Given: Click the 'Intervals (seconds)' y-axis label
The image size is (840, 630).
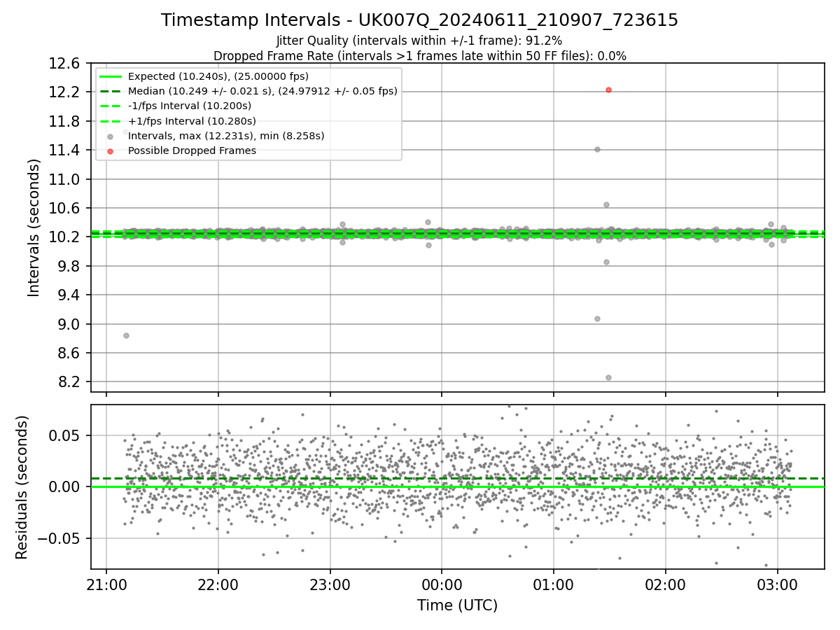Looking at the screenshot, I should tap(34, 227).
